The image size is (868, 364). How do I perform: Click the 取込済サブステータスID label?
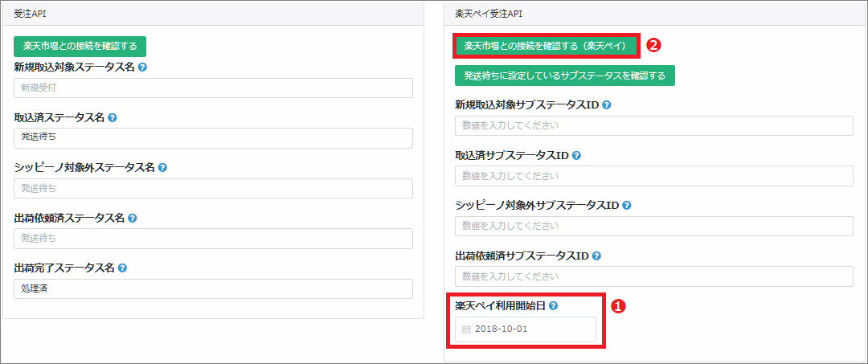512,155
